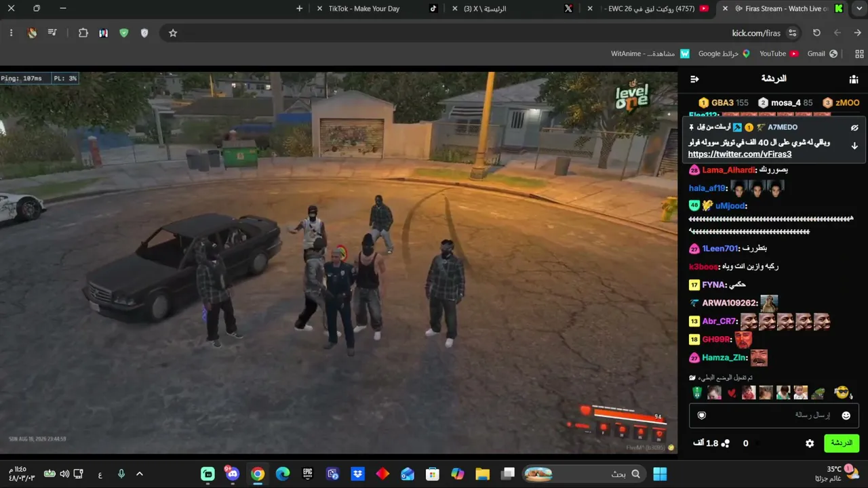
Task: Click username Abr_CR7 in chat
Action: tap(719, 321)
